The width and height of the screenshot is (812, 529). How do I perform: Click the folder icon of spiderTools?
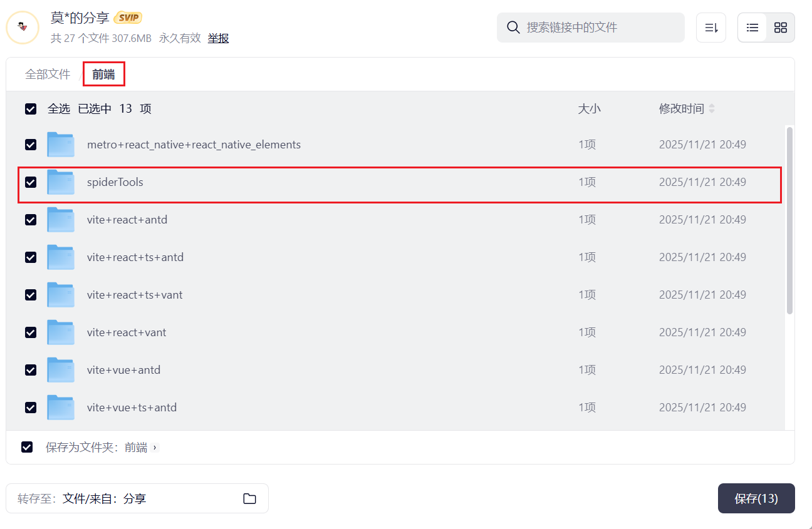(61, 182)
